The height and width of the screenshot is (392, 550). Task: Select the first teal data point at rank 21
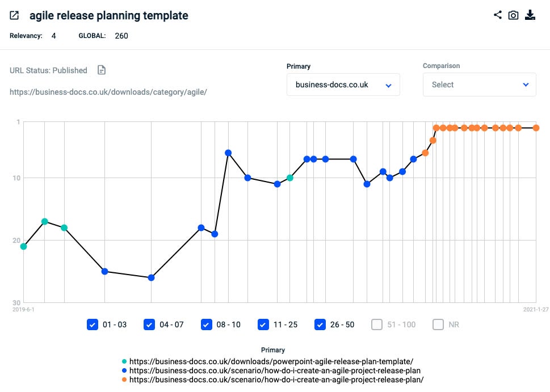click(23, 246)
